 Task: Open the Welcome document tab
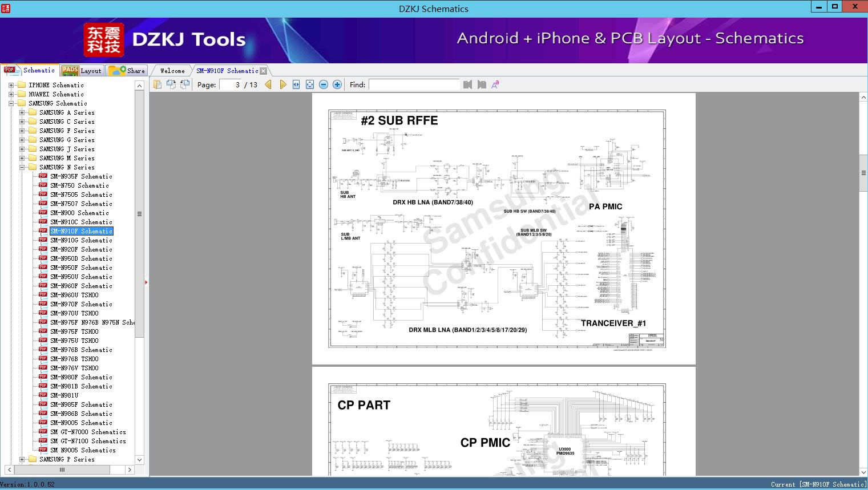tap(172, 71)
